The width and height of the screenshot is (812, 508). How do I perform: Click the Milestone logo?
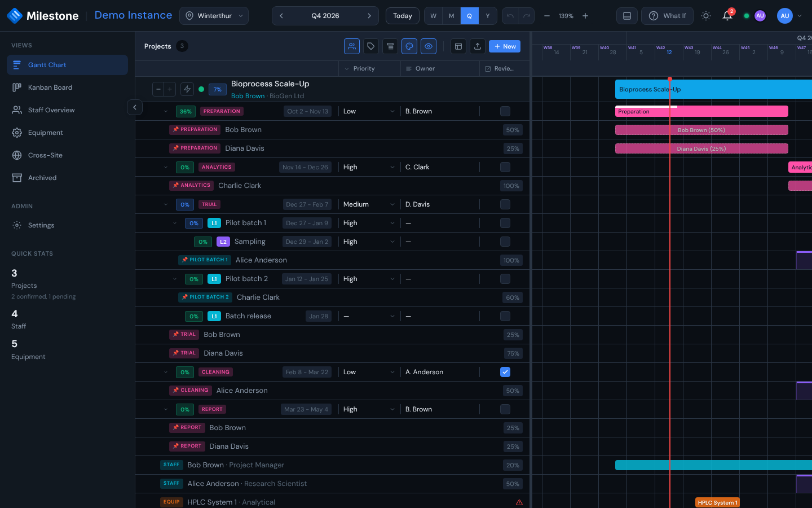tap(43, 16)
